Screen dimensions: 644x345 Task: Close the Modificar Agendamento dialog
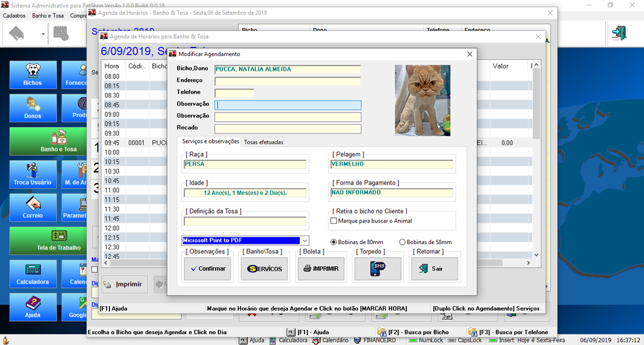470,54
